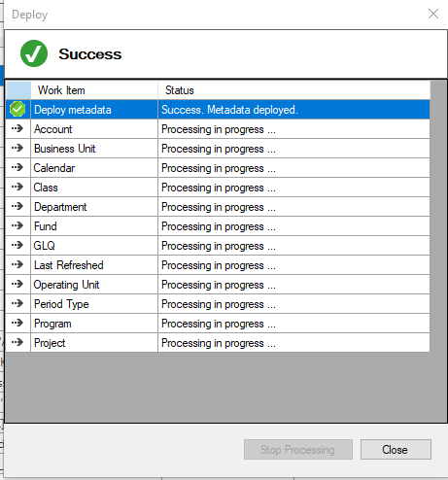Click the arrow icon beside Calendar row

pyautogui.click(x=17, y=167)
